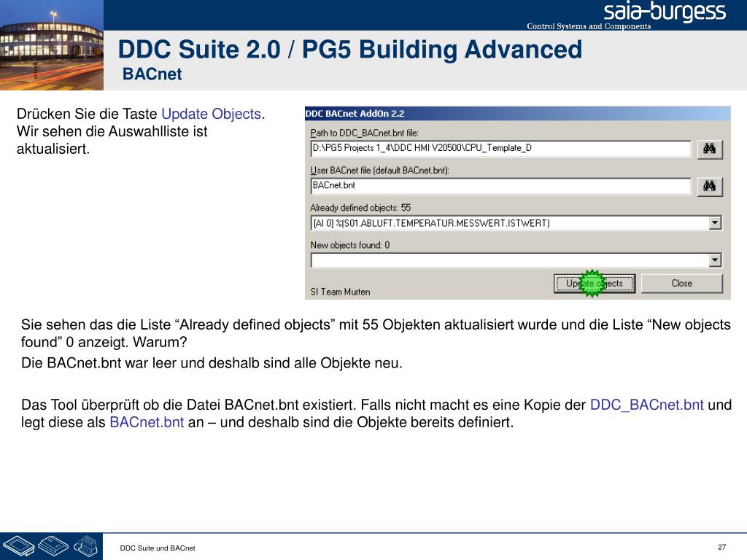The image size is (747, 560).
Task: Click the 'New objects found: 0' label
Action: click(x=349, y=245)
